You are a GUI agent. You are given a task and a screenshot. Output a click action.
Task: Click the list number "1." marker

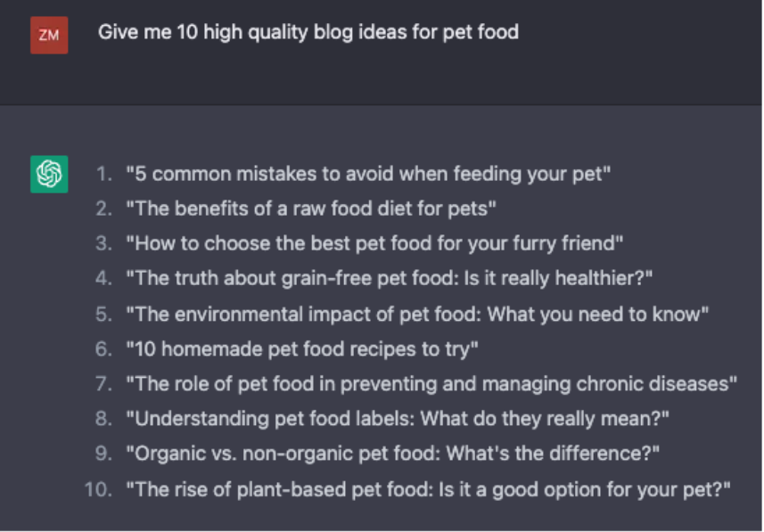point(105,174)
